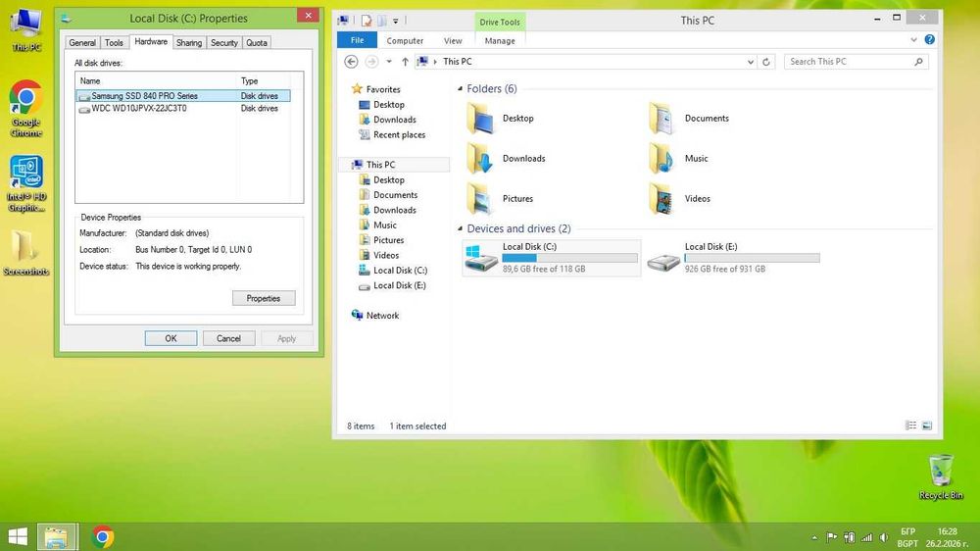Refresh the This PC view

pyautogui.click(x=766, y=62)
